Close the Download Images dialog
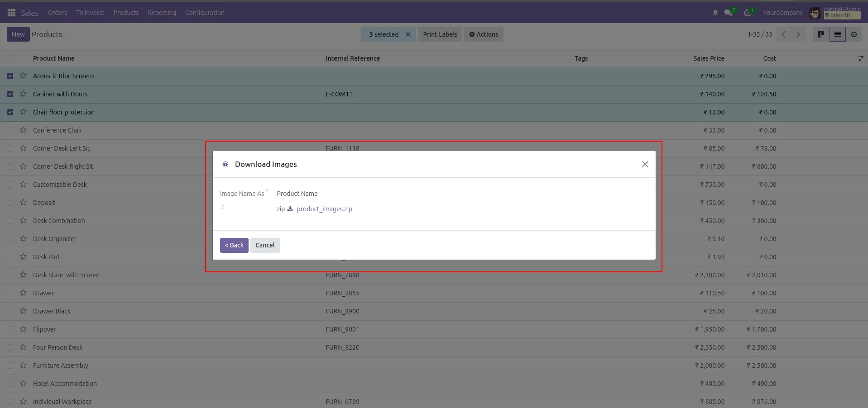This screenshot has height=408, width=868. coord(645,164)
